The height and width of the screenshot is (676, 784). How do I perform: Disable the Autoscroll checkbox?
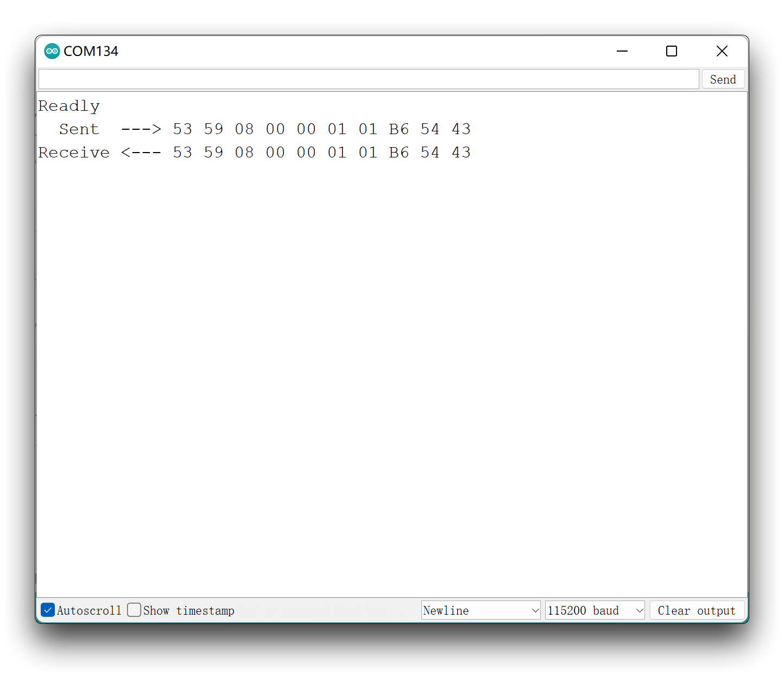coord(48,610)
